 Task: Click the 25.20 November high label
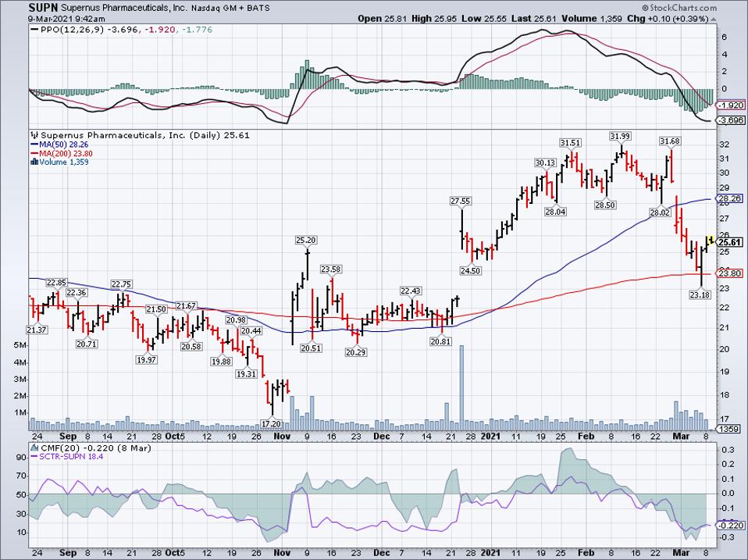click(306, 240)
